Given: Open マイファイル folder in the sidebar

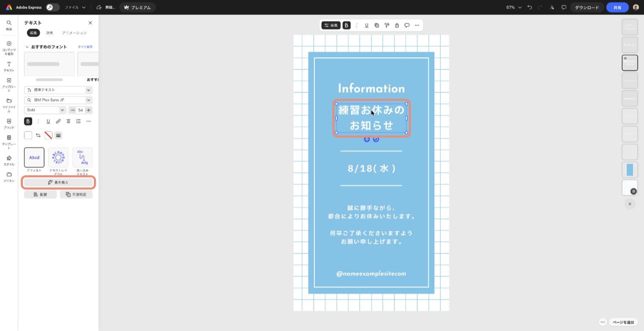Looking at the screenshot, I should (x=9, y=105).
